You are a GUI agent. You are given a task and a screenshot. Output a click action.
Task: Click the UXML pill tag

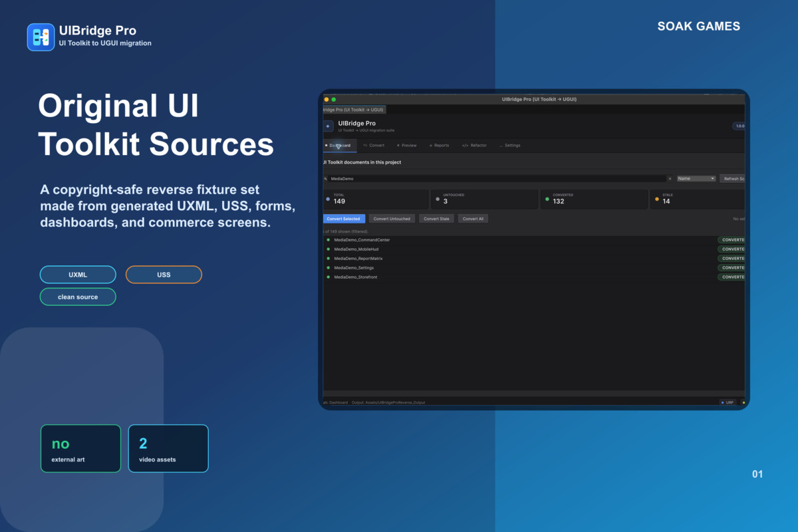point(78,275)
